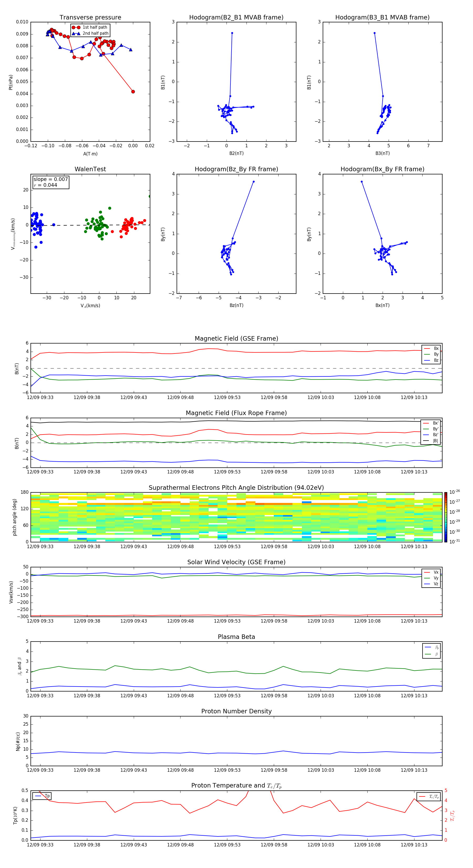
Task: Click the 'Hodogram(Bz_By FR frame)' title
Action: point(236,169)
